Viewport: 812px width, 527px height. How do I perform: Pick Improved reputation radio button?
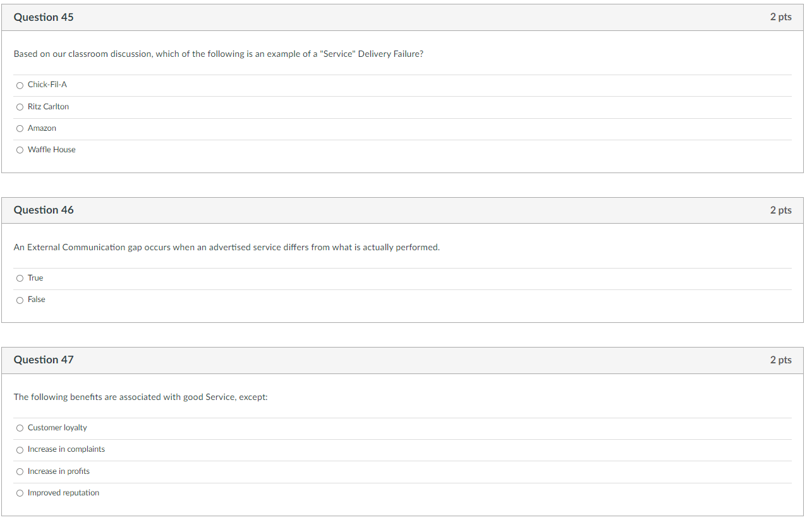tap(20, 494)
